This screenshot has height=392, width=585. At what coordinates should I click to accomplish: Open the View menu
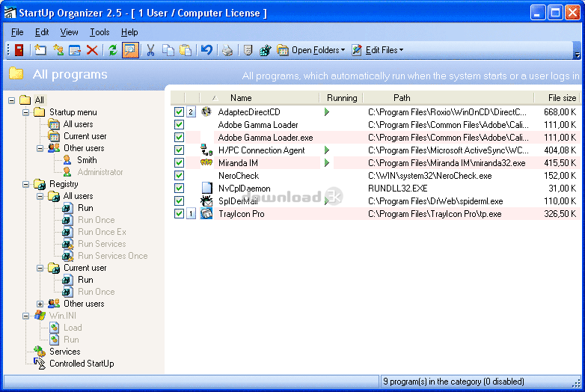pyautogui.click(x=69, y=32)
